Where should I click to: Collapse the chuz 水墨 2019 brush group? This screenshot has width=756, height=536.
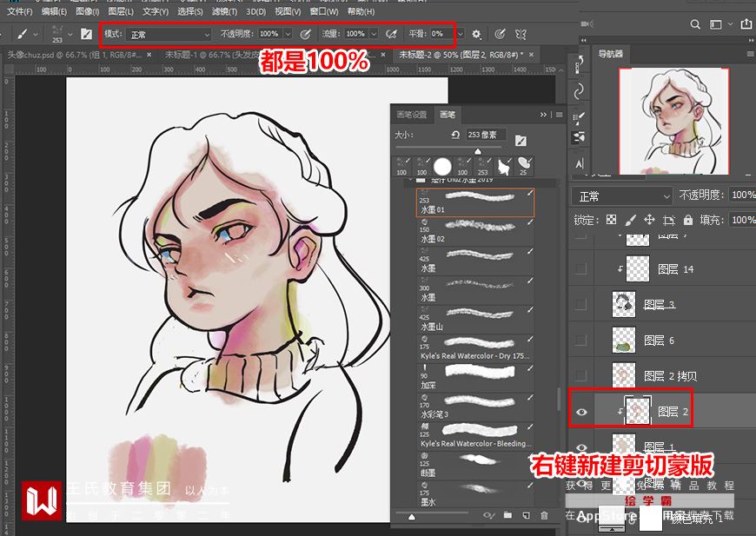409,180
